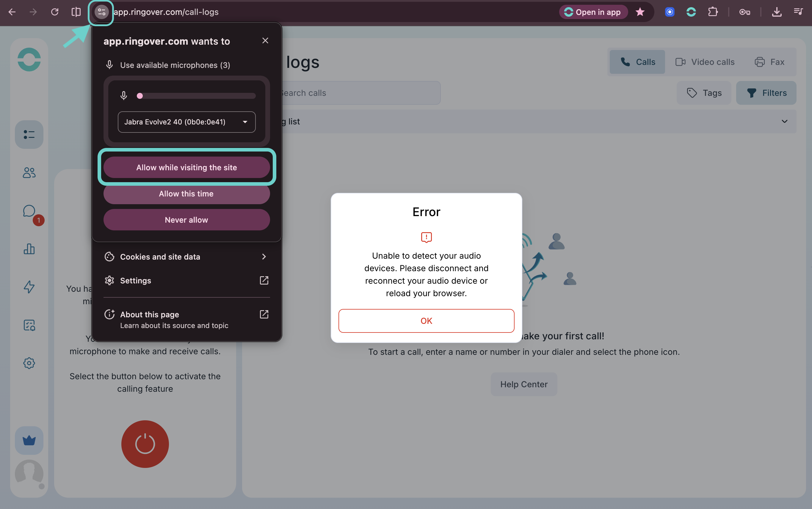Open Settings from the site popup
The width and height of the screenshot is (812, 509).
click(187, 280)
